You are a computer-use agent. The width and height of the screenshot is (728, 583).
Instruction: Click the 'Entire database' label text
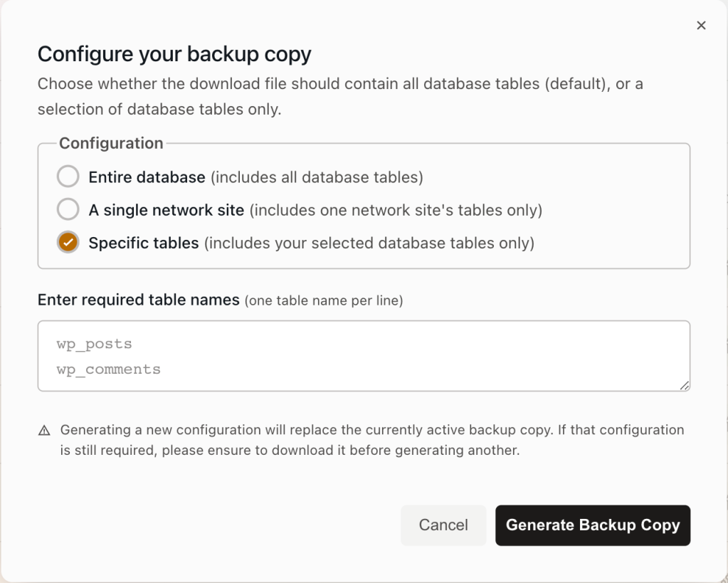(x=147, y=177)
